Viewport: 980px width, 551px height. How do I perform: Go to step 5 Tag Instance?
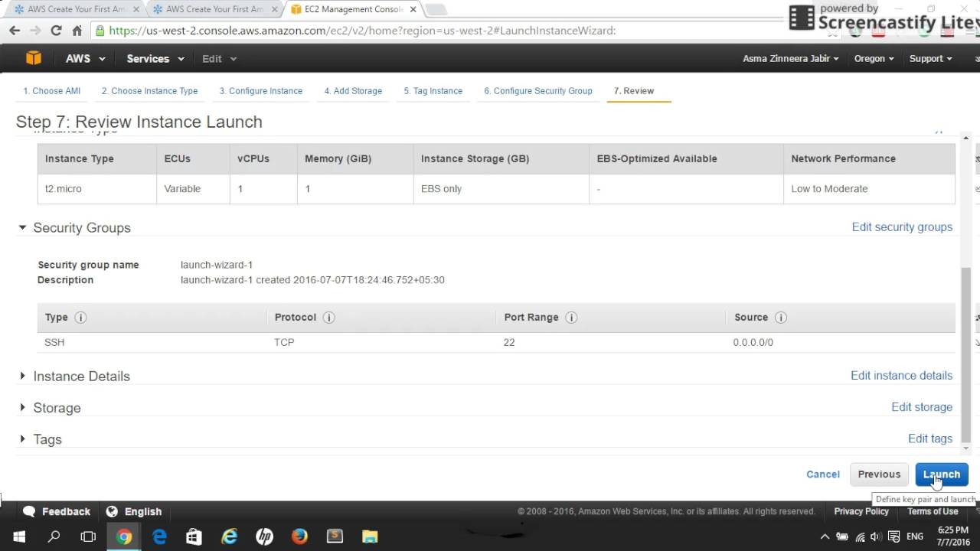tap(433, 90)
